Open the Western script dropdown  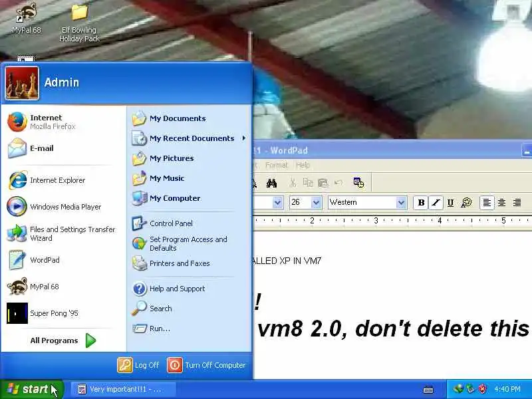(x=401, y=203)
